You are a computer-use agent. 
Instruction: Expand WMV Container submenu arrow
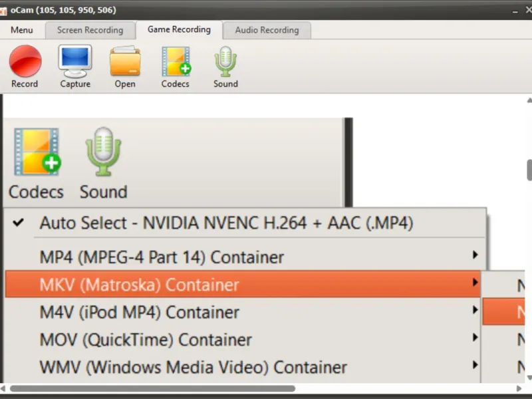point(475,364)
